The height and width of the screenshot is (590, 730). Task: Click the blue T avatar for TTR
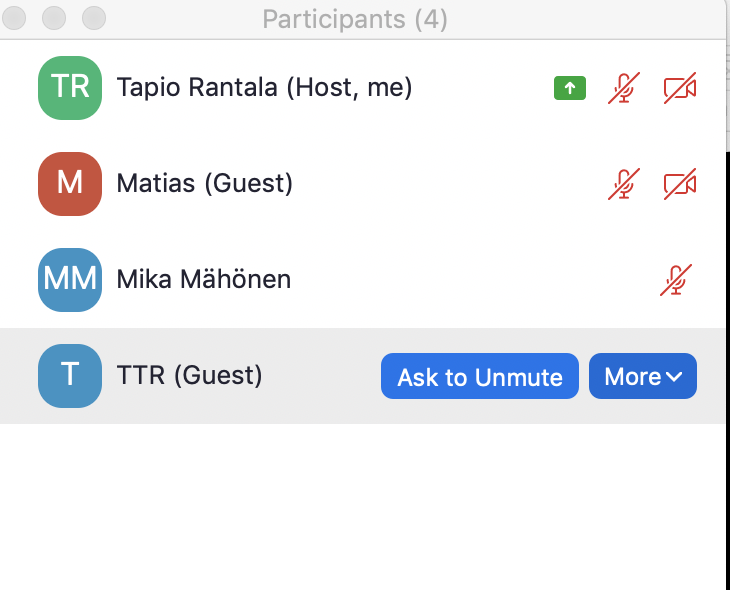(70, 376)
